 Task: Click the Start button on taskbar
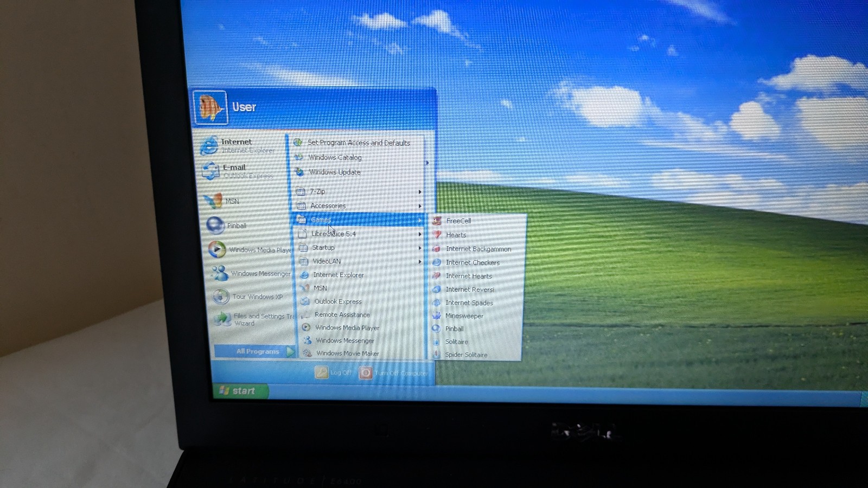tap(240, 391)
